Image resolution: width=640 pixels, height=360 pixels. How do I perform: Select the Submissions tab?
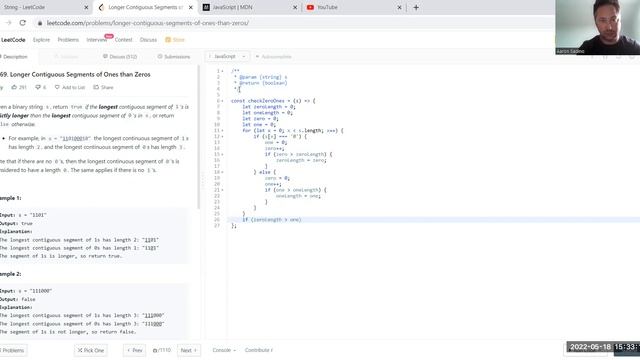coord(174,57)
